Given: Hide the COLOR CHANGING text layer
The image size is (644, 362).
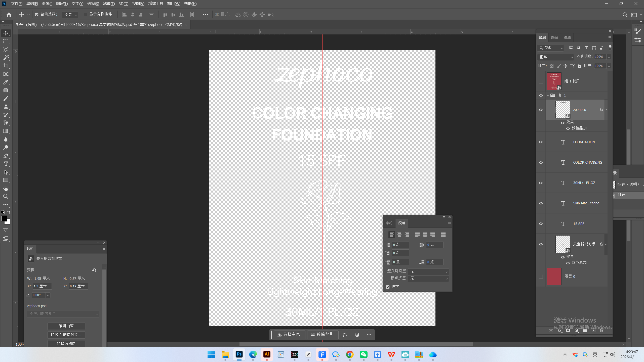Looking at the screenshot, I should coord(541,163).
